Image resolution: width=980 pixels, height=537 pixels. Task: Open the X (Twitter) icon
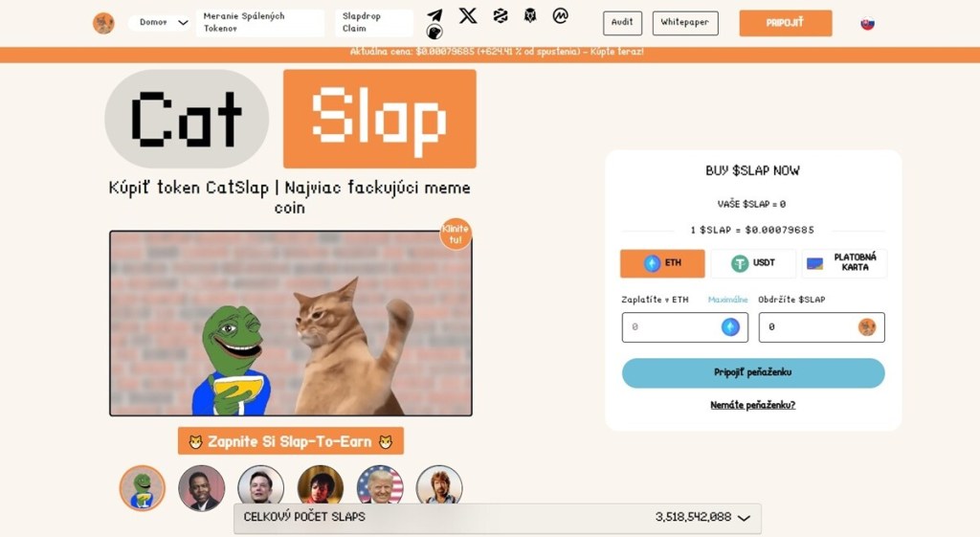coord(467,15)
